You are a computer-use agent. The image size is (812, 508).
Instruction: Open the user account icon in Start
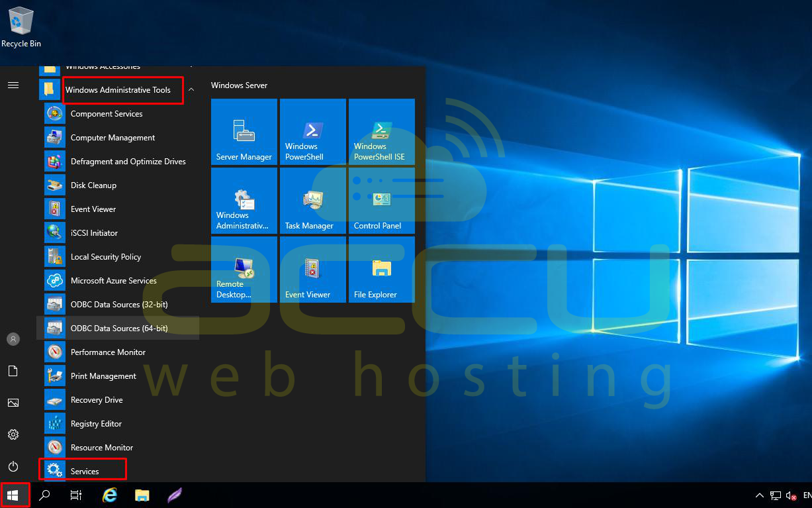13,339
